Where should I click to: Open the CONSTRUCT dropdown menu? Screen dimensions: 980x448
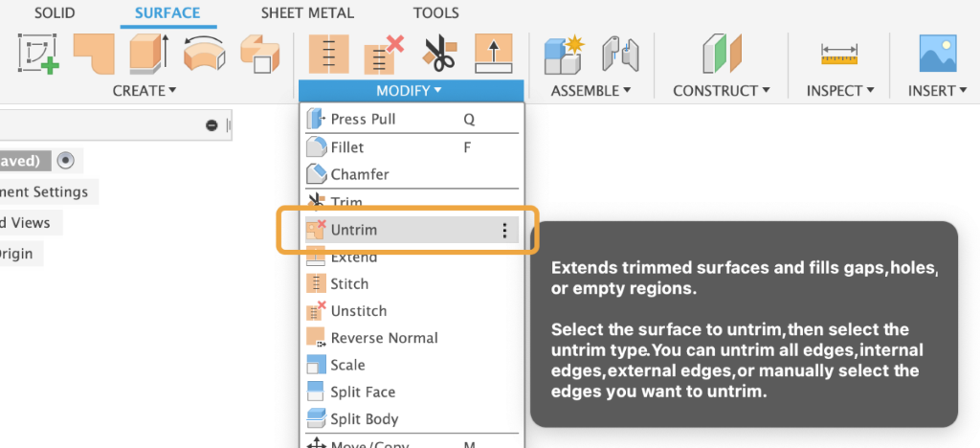pyautogui.click(x=722, y=91)
